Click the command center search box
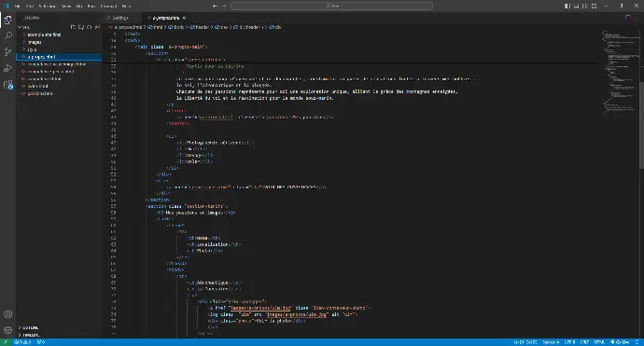Viewport: 644px width, 346px height. [x=331, y=6]
